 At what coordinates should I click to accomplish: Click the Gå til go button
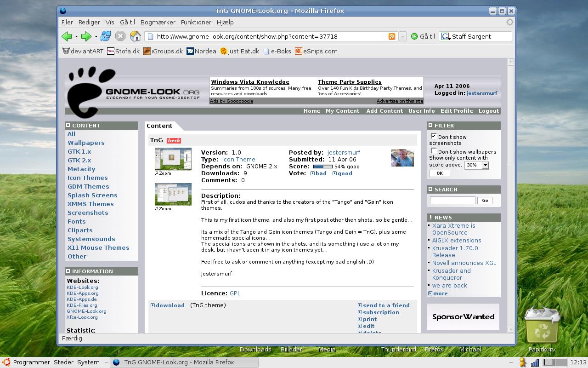pyautogui.click(x=423, y=36)
